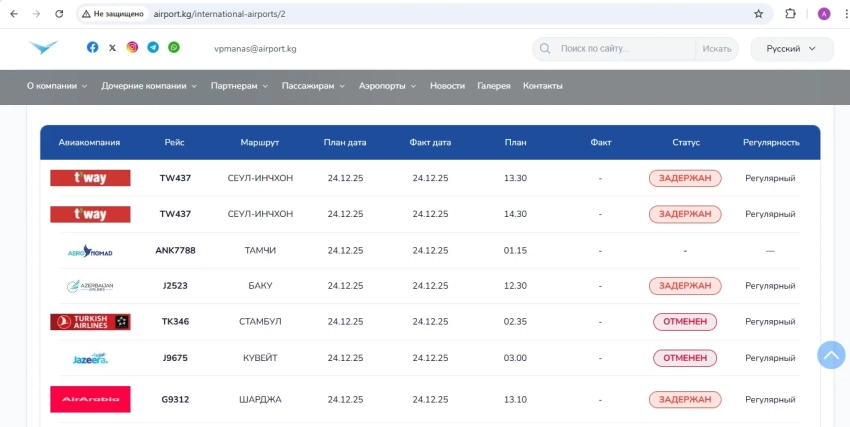The width and height of the screenshot is (850, 427).
Task: Go to the Новости menu item
Action: coord(447,86)
